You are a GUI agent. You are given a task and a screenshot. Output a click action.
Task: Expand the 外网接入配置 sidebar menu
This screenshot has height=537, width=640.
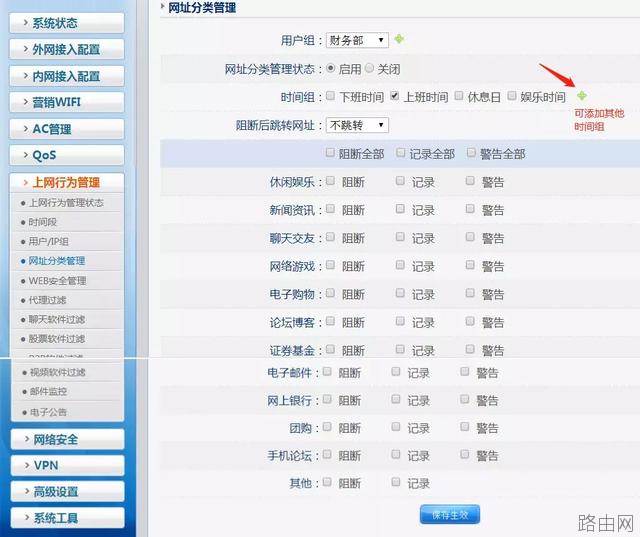click(x=67, y=49)
